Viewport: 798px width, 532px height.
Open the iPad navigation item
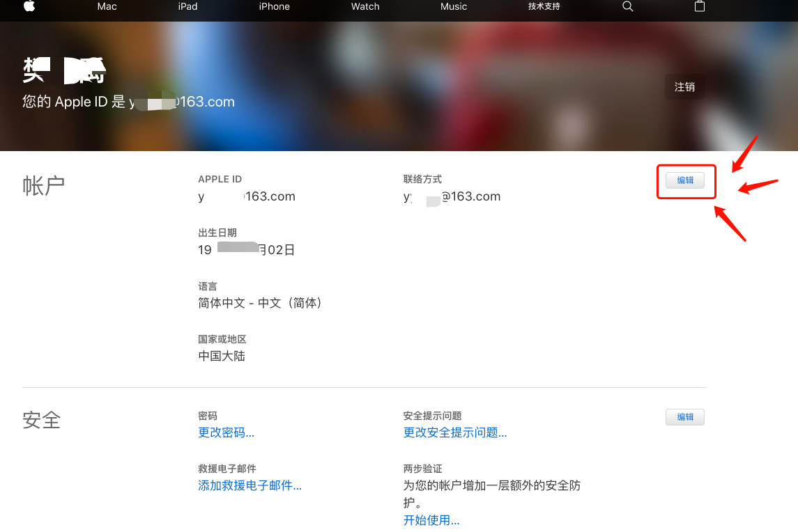click(187, 6)
